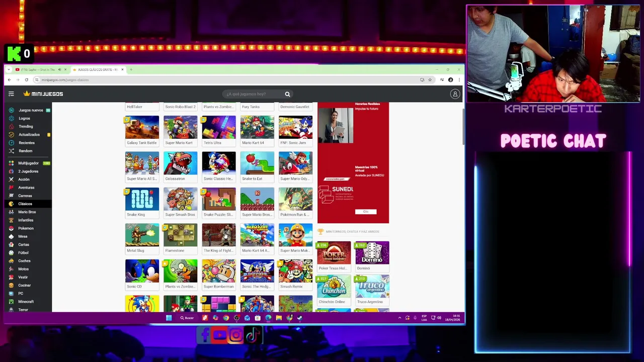Open Colossatron game thumbnail
This screenshot has height=362, width=644.
click(x=180, y=163)
